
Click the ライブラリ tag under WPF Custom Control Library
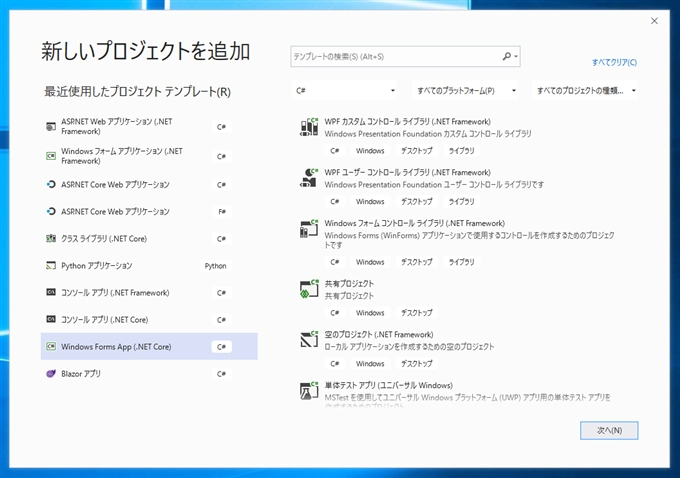point(461,151)
